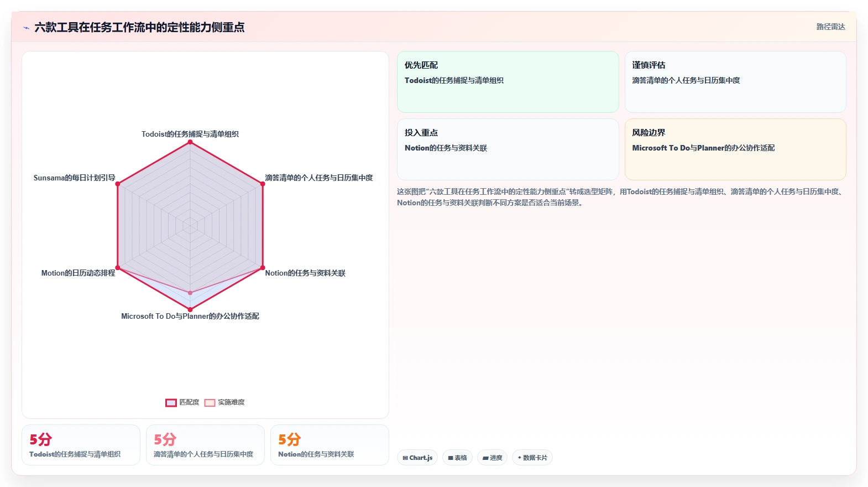Screen dimensions: 868x487
Task: Click radar label Sunsama的每日计划引导
Action: pyautogui.click(x=75, y=178)
